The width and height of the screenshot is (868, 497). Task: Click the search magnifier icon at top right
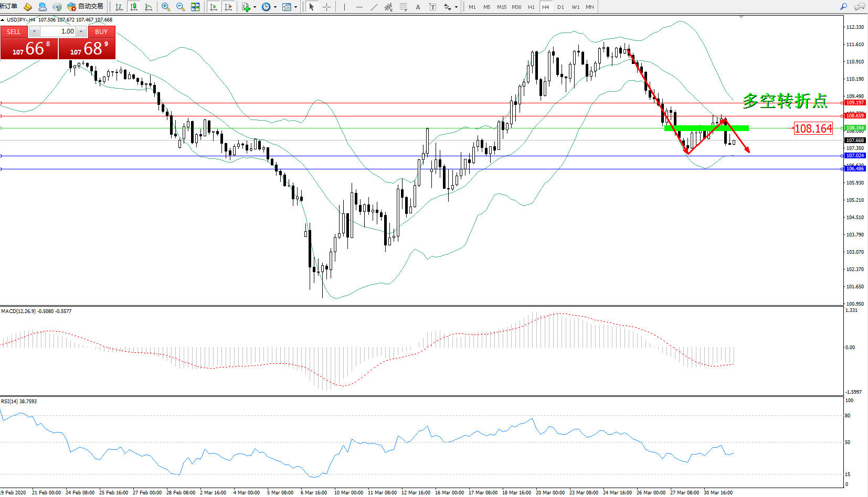pyautogui.click(x=843, y=7)
